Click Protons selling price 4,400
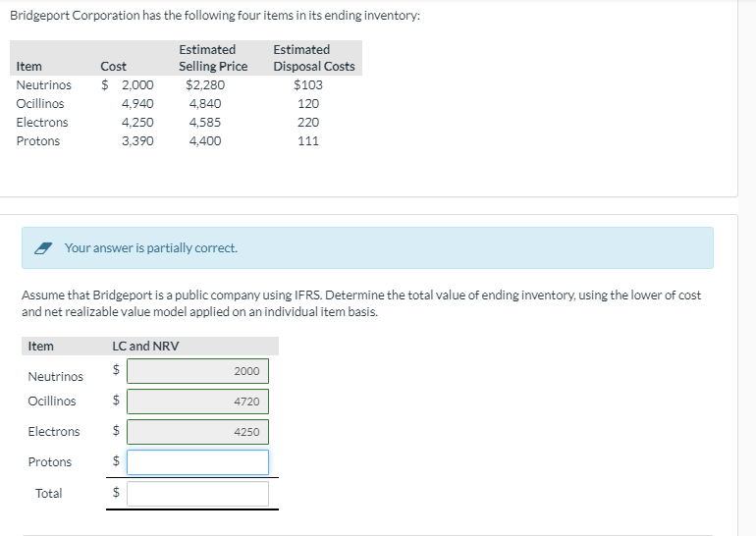The width and height of the screenshot is (756, 536). [x=205, y=141]
